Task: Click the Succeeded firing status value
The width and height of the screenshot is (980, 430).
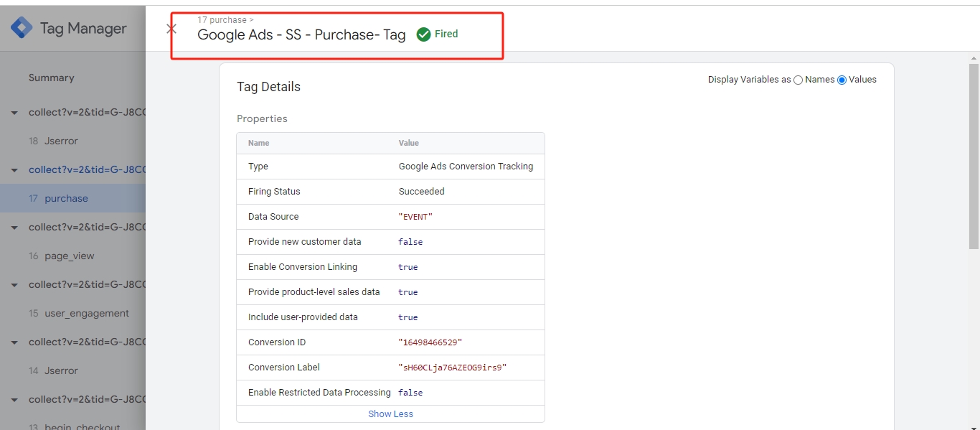Action: tap(422, 192)
